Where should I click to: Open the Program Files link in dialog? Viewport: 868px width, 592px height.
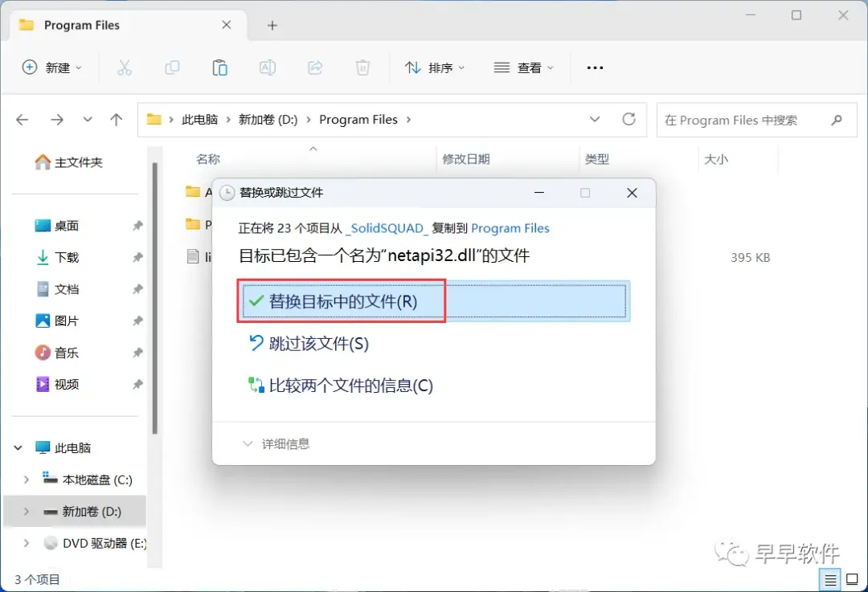[x=510, y=228]
